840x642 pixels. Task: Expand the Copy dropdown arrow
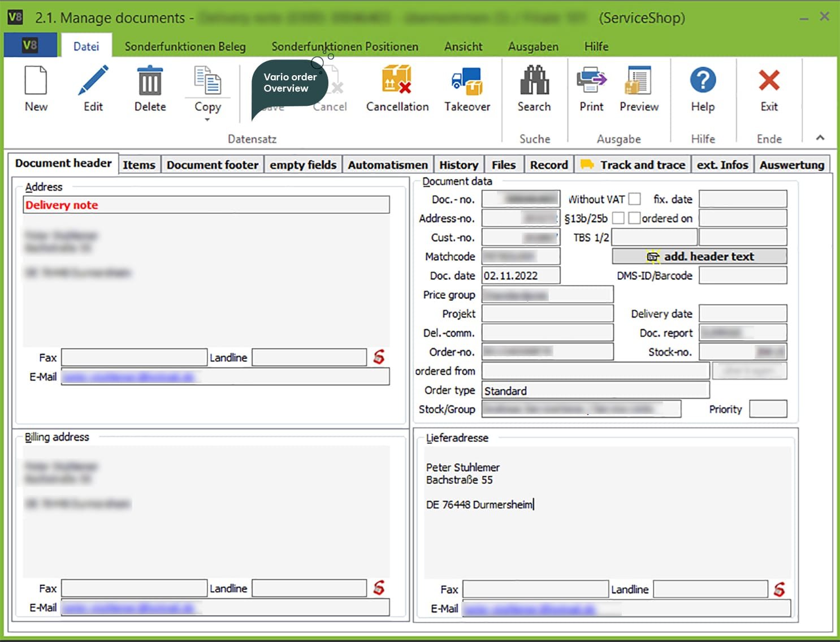pos(207,120)
